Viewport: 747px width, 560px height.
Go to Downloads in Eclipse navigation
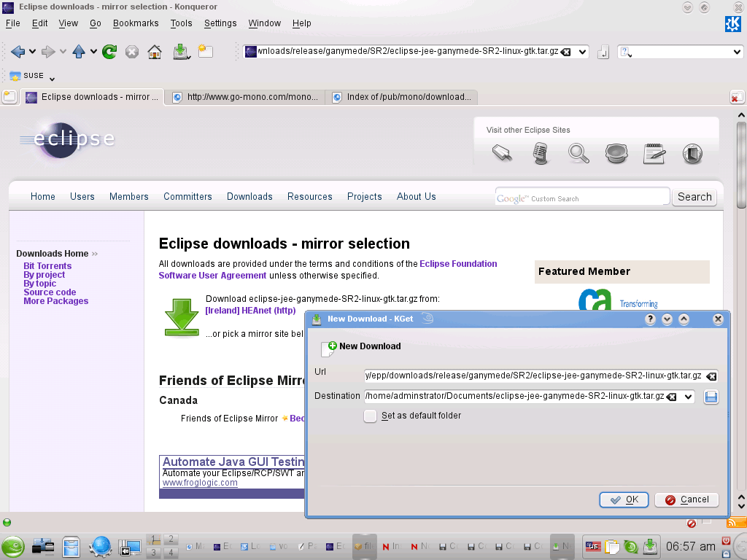tap(249, 197)
